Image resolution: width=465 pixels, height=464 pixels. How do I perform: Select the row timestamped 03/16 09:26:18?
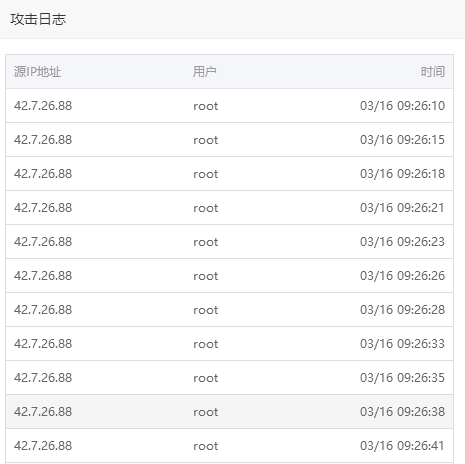point(229,174)
